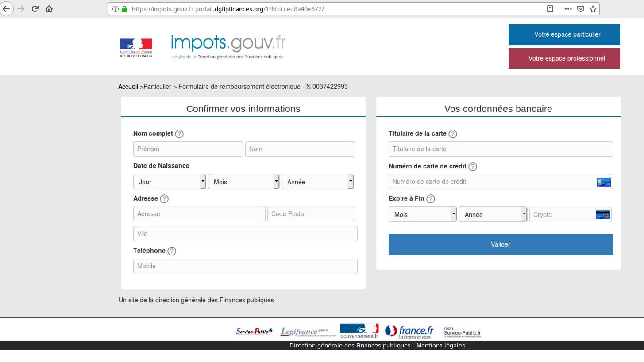Screen dimensions: 644x362
Task: Expand the Année dropdown under Date de Naissance
Action: tap(317, 182)
